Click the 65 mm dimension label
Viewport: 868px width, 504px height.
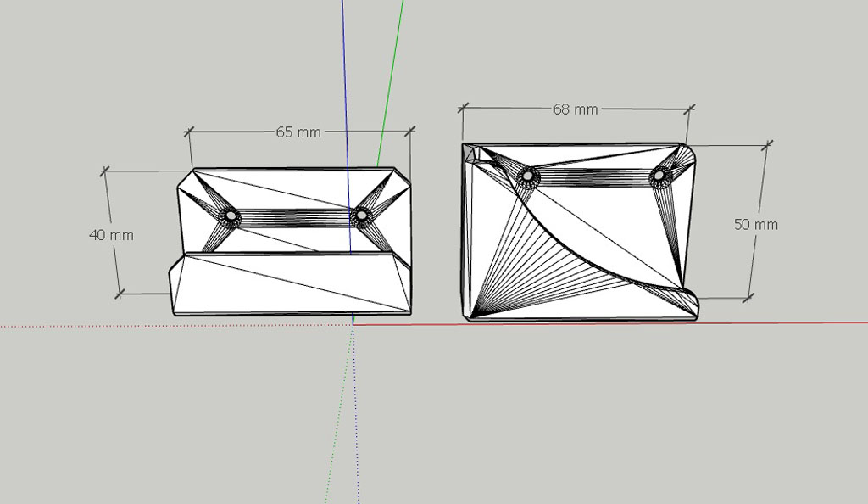pos(298,132)
